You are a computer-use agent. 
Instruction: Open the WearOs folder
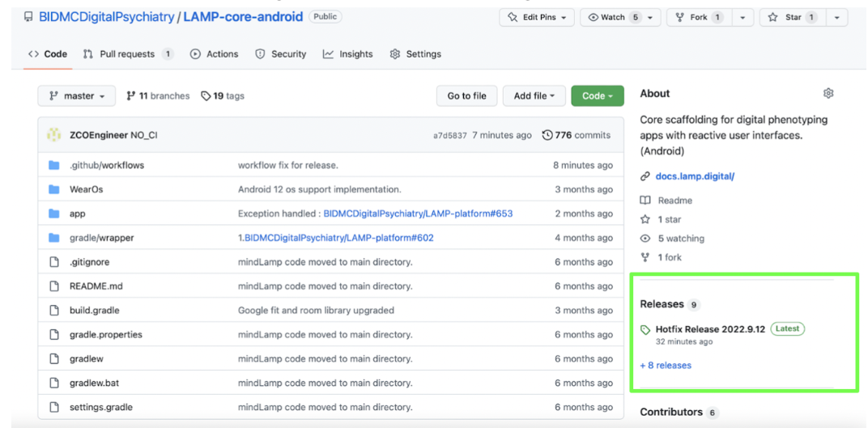(x=87, y=189)
